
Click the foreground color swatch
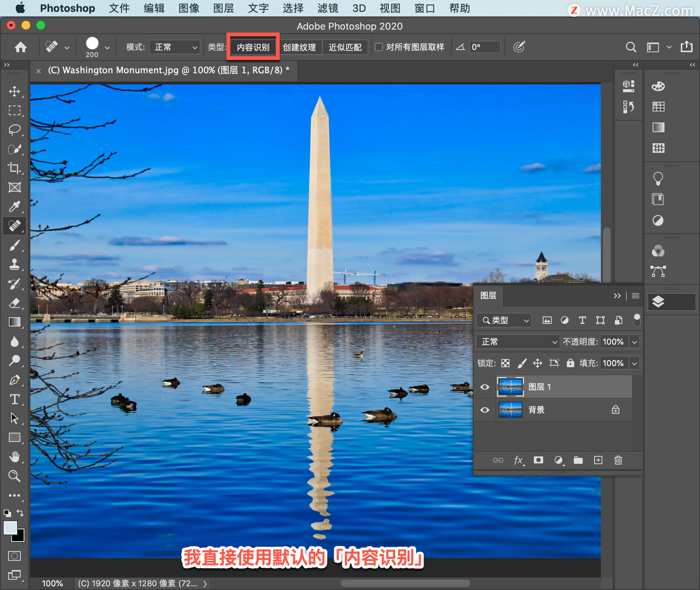click(x=10, y=528)
